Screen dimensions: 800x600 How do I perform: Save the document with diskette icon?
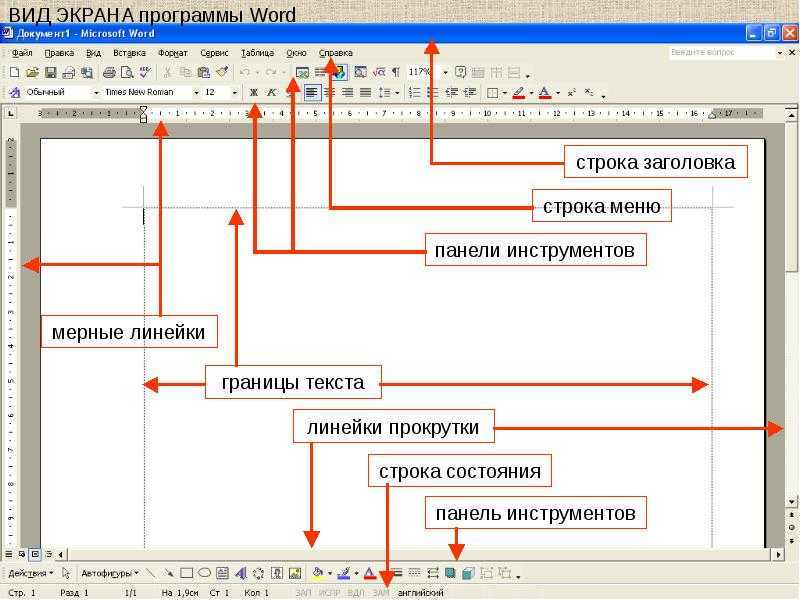[50, 72]
